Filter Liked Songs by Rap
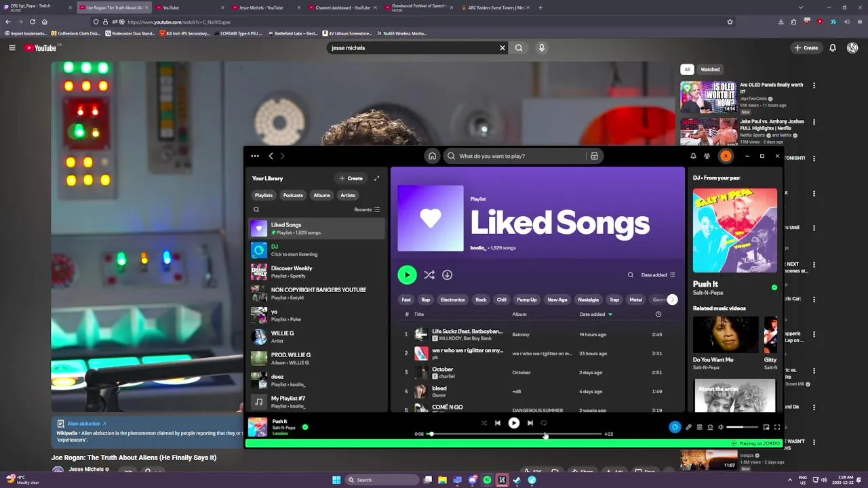The height and width of the screenshot is (488, 868). pyautogui.click(x=425, y=300)
